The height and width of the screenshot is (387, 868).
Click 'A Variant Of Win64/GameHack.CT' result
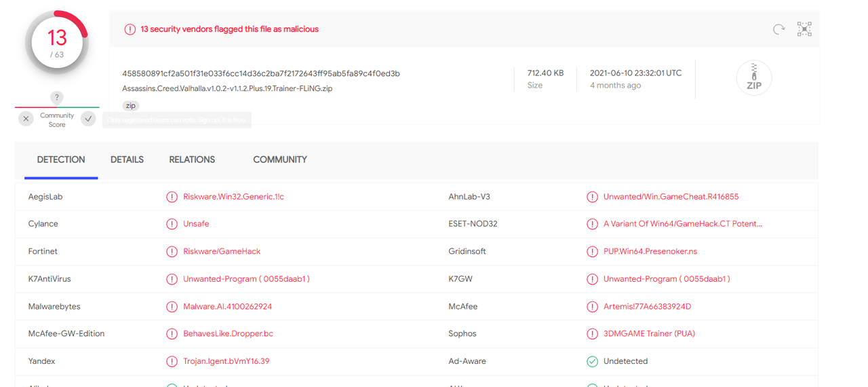coord(683,224)
